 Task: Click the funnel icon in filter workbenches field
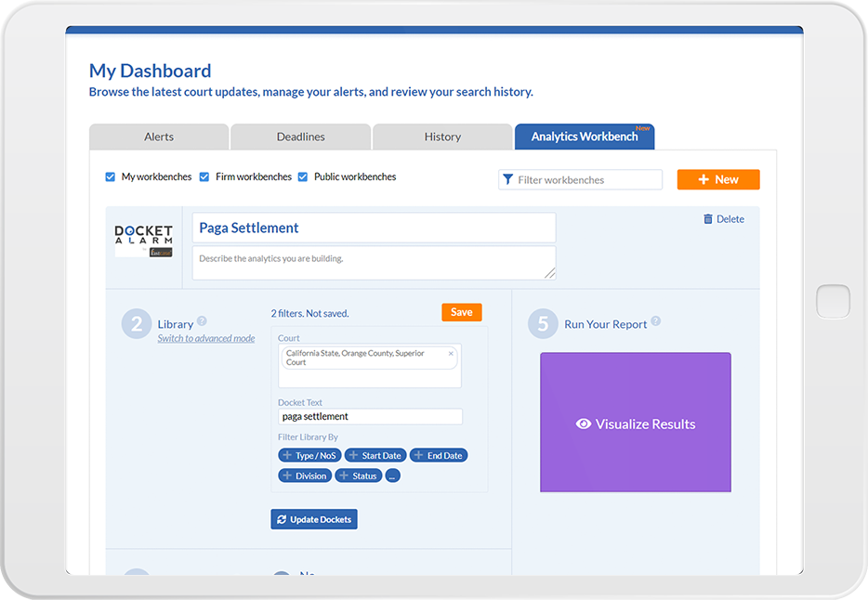point(507,179)
